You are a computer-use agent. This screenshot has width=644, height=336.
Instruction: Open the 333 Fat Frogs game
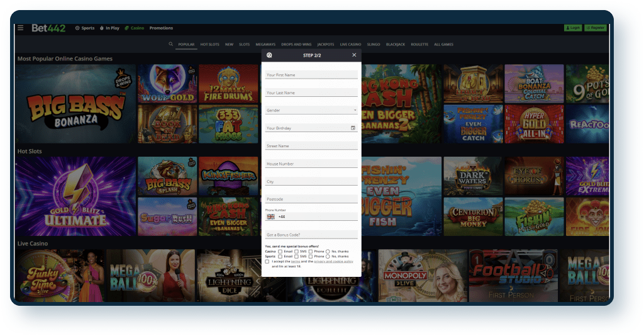coord(228,124)
